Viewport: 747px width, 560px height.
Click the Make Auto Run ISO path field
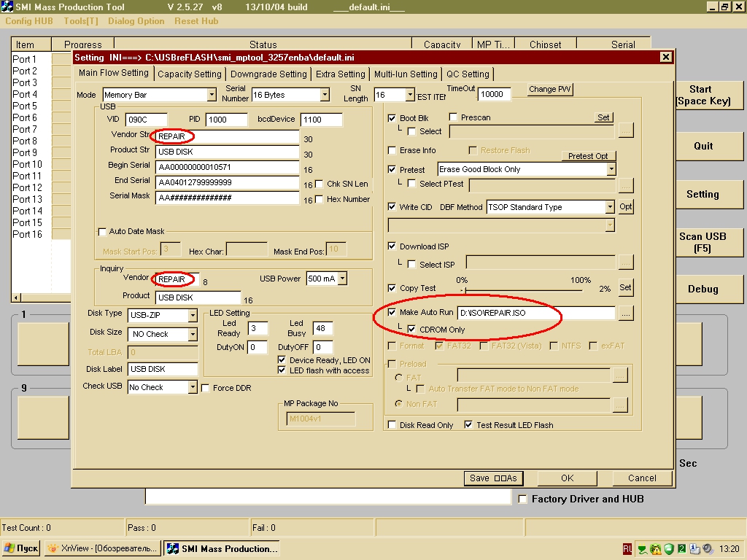pos(536,314)
